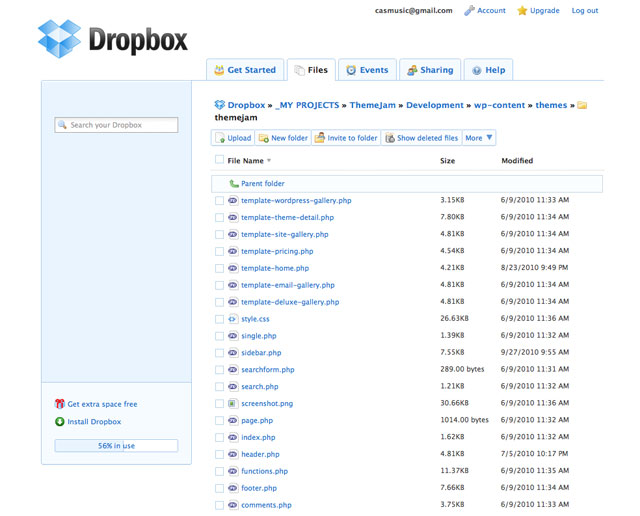Click the Upgrade link
This screenshot has height=516, width=640.
click(x=544, y=11)
